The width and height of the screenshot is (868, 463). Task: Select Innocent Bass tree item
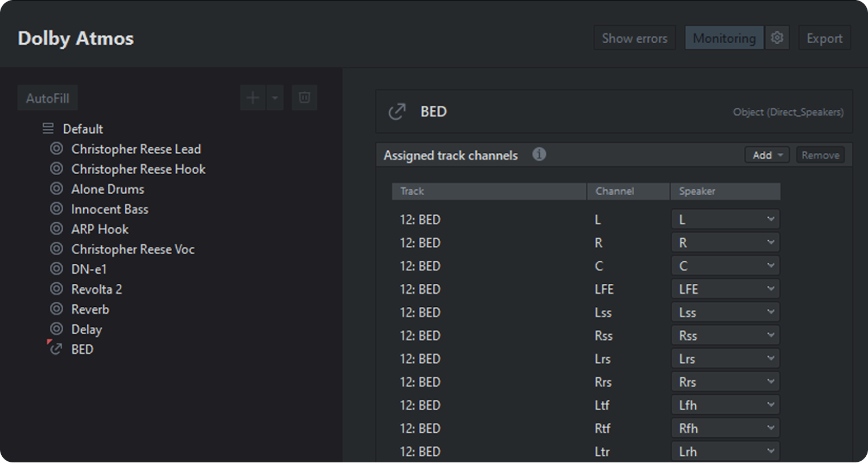point(110,209)
